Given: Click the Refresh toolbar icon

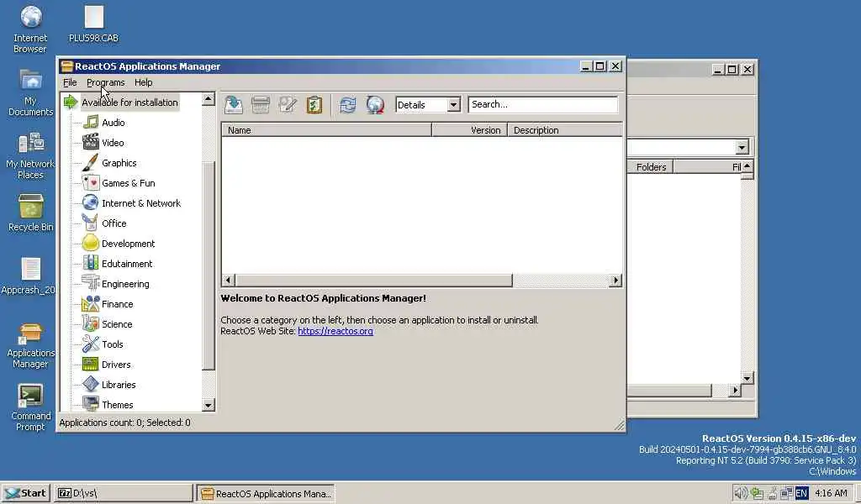Looking at the screenshot, I should point(347,104).
